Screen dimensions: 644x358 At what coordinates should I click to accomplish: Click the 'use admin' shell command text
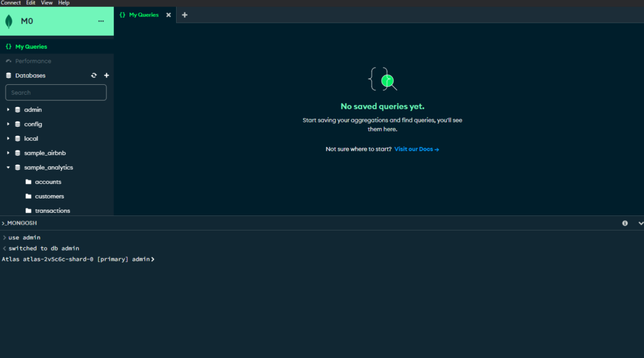(25, 237)
